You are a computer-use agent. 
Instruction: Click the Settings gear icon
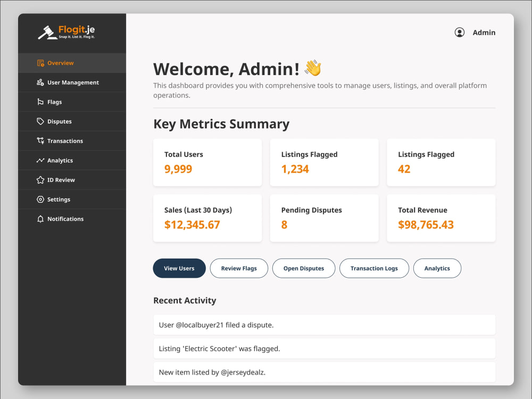[x=40, y=199]
